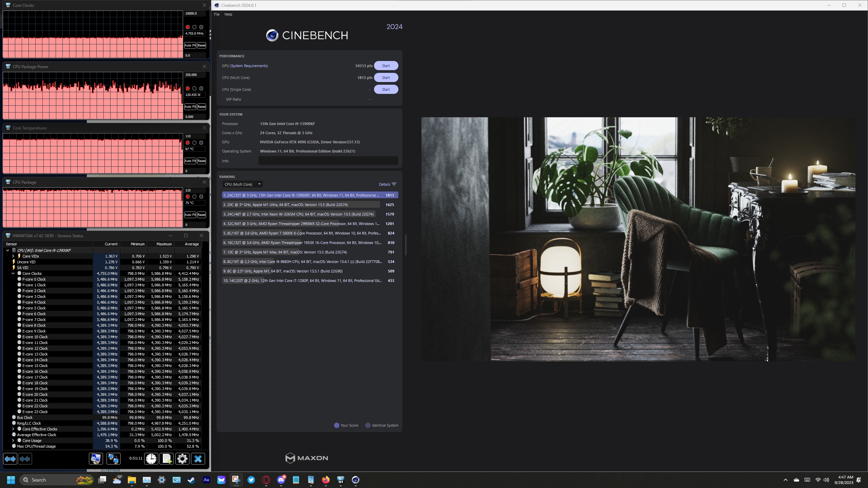Select red circle in CPU Package window
Image resolution: width=868 pixels, height=488 pixels.
point(188,197)
